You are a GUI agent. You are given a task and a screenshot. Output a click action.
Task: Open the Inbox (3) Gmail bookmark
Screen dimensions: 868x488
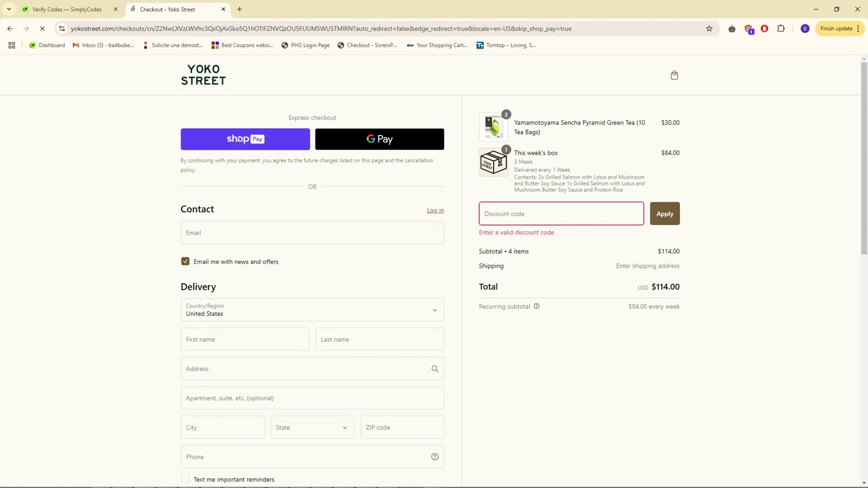tap(103, 45)
